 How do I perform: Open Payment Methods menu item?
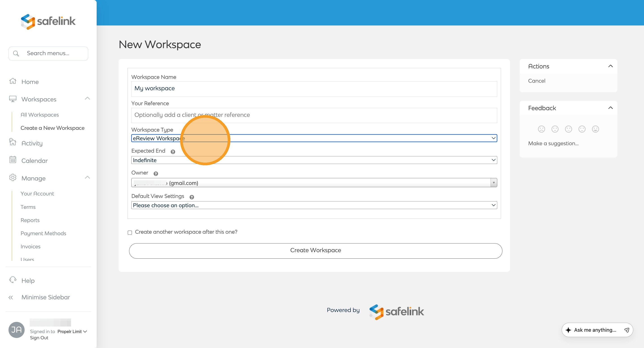43,233
